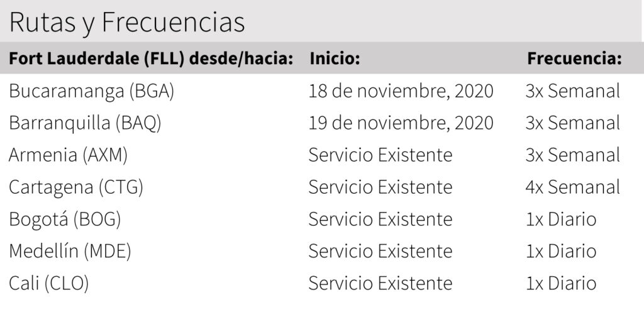Image resolution: width=644 pixels, height=324 pixels.
Task: Click the '1x Diario' frequency for Bogotá
Action: coord(560,219)
